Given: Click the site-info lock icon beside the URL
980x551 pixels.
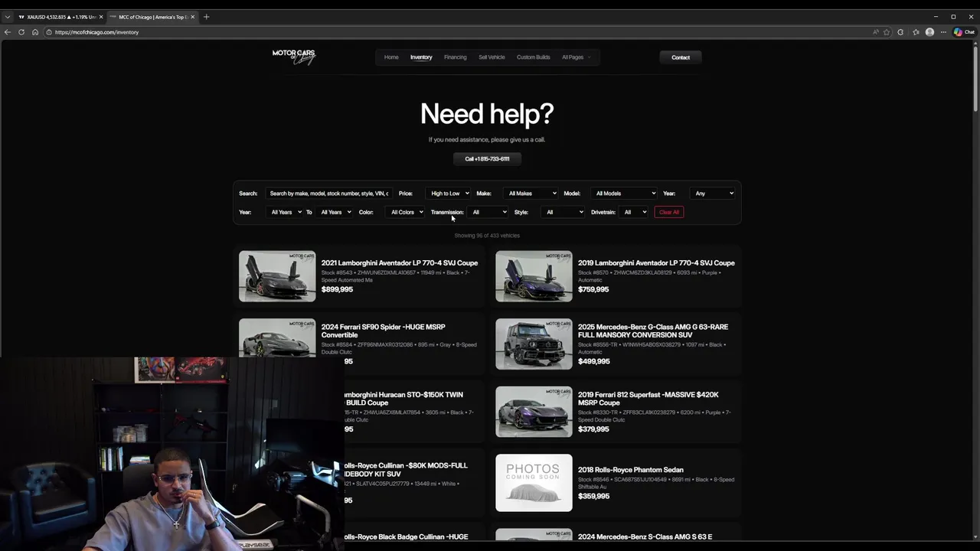Looking at the screenshot, I should click(48, 32).
